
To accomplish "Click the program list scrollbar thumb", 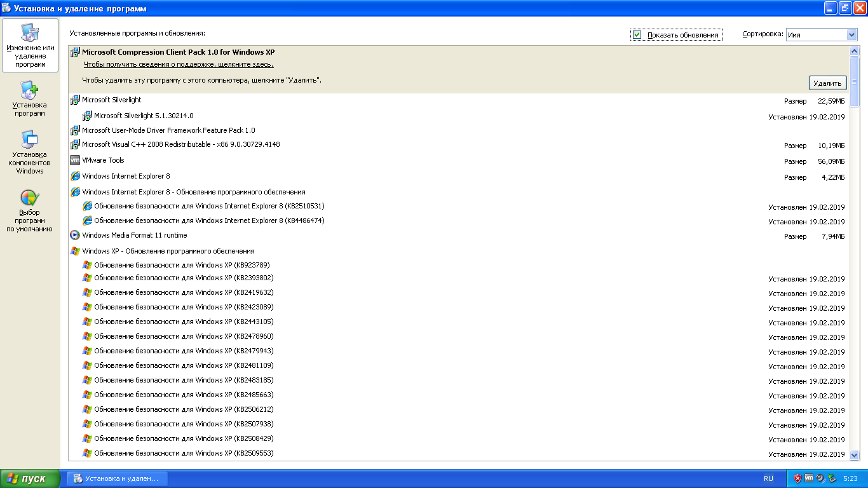I will click(854, 82).
